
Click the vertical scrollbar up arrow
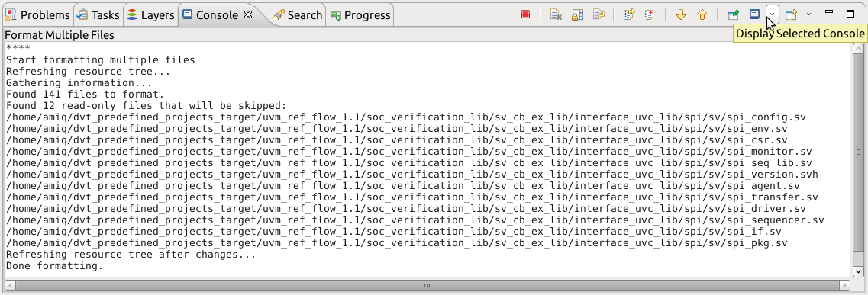click(858, 48)
